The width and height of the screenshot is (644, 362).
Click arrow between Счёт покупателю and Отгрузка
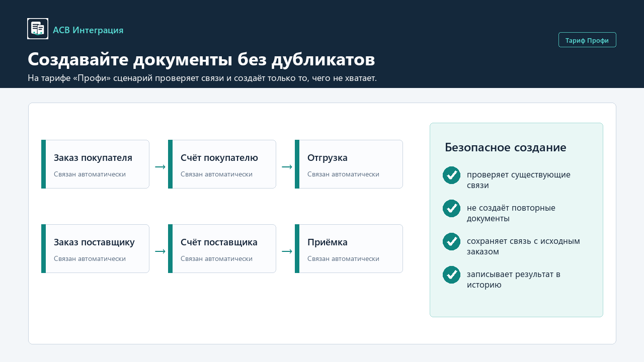pos(287,167)
